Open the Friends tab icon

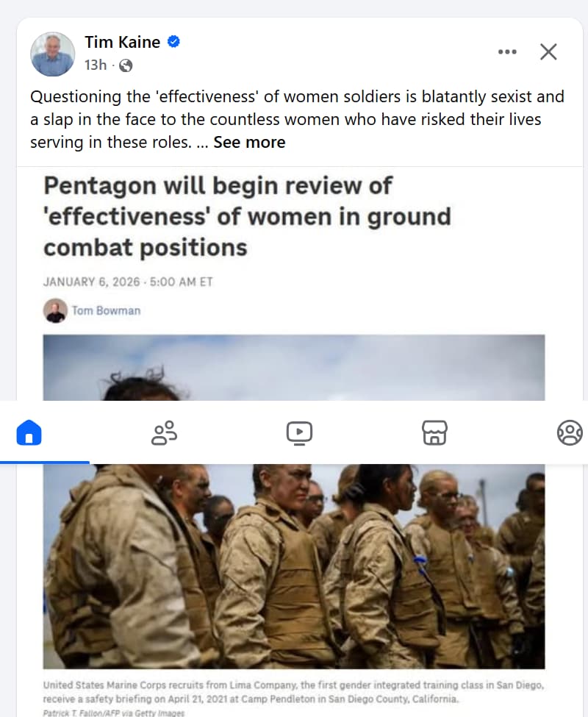tap(164, 432)
